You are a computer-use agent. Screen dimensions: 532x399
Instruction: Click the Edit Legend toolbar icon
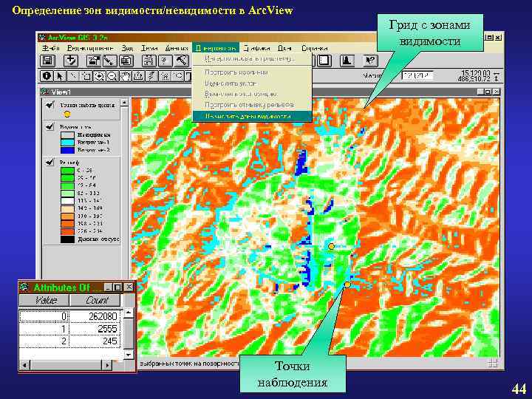(109, 61)
